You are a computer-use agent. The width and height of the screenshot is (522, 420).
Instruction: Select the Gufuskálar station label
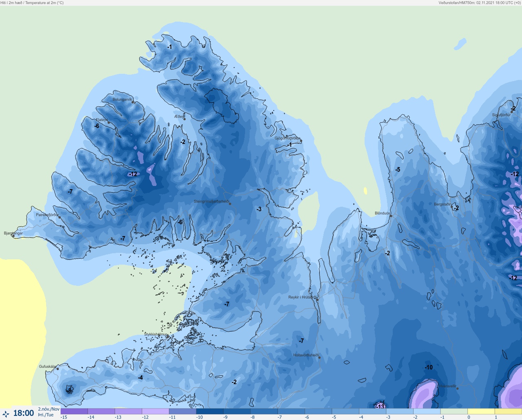[47, 367]
